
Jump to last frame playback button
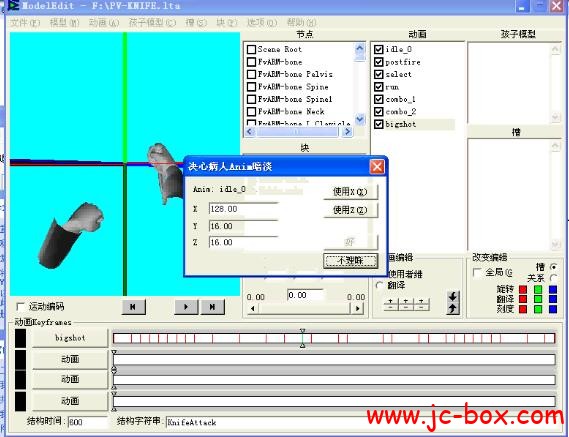click(212, 307)
